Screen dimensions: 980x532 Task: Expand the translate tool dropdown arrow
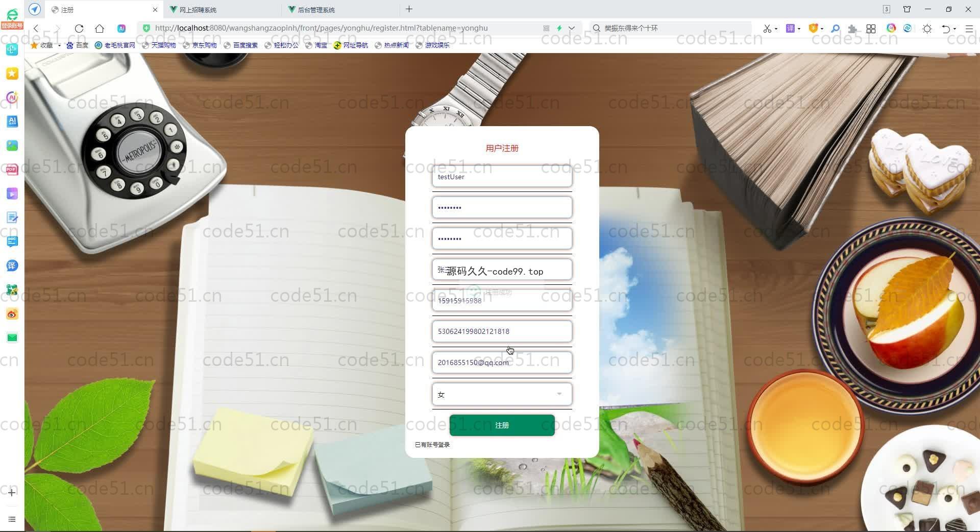[x=799, y=29]
